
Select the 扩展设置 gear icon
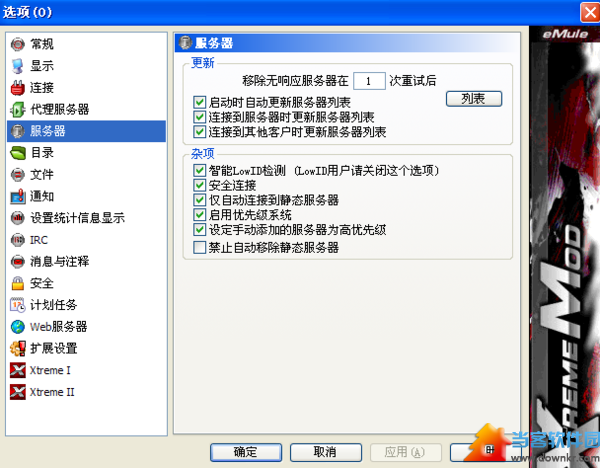click(x=18, y=349)
